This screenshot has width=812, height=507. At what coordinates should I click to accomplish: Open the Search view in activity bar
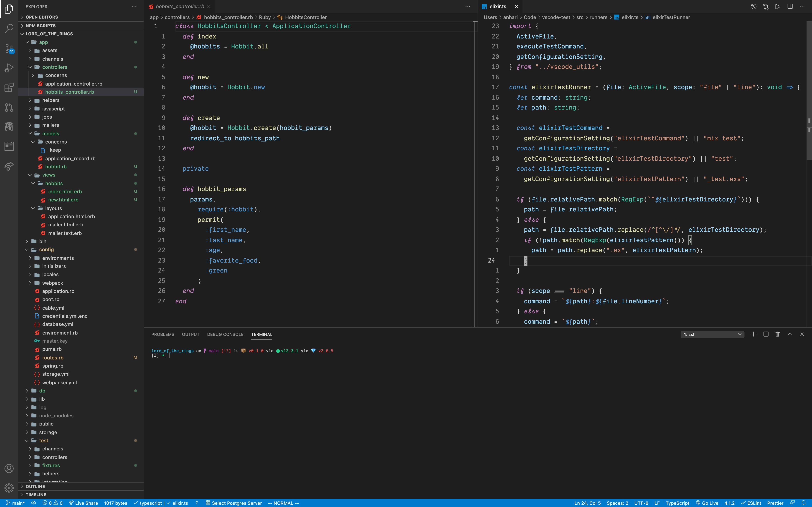tap(9, 28)
